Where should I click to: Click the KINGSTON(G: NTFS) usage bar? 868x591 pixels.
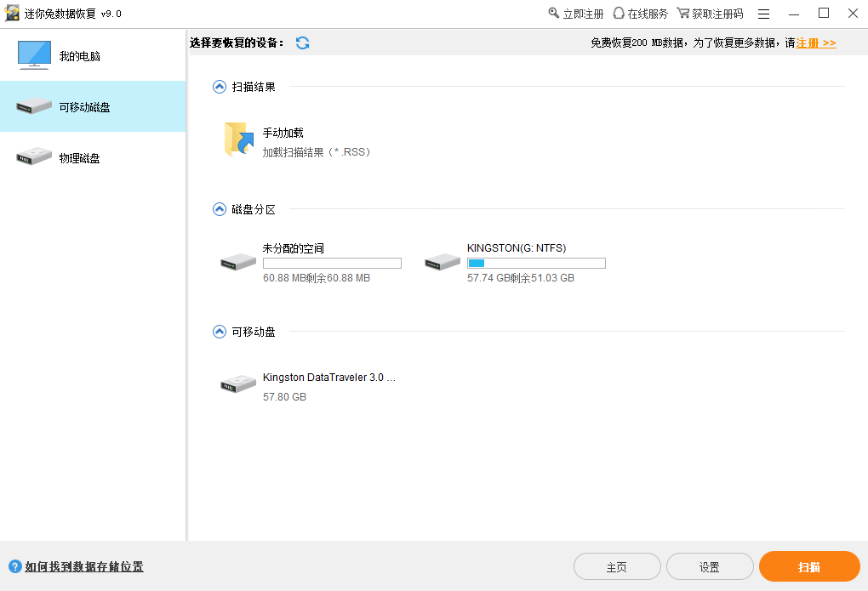click(x=536, y=264)
